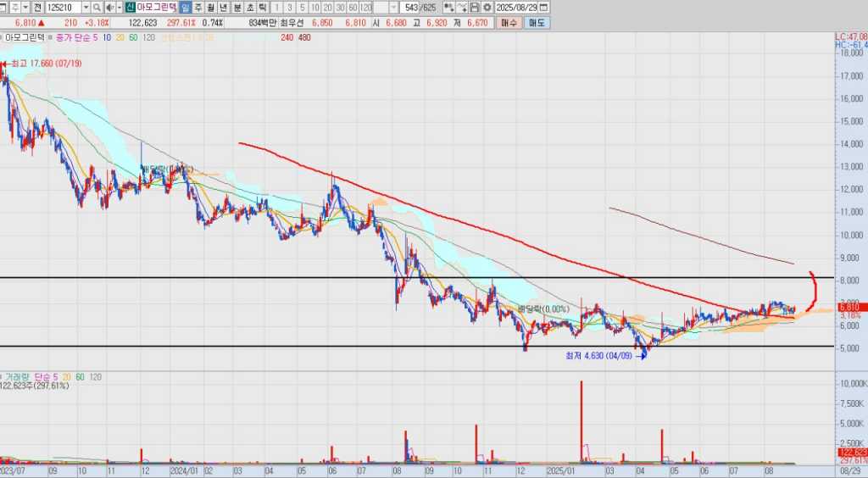Screen dimensions: 868x478
Task: Expand the stock code 125210 dropdown
Action: click(86, 8)
